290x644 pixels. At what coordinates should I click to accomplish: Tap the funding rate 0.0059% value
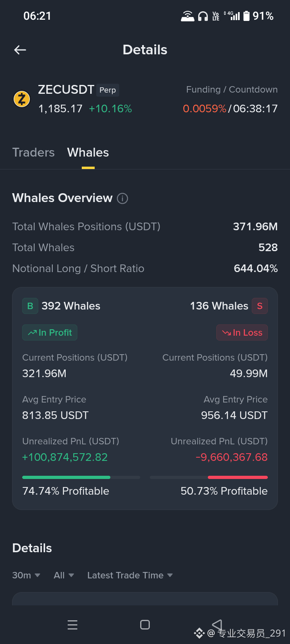[205, 109]
